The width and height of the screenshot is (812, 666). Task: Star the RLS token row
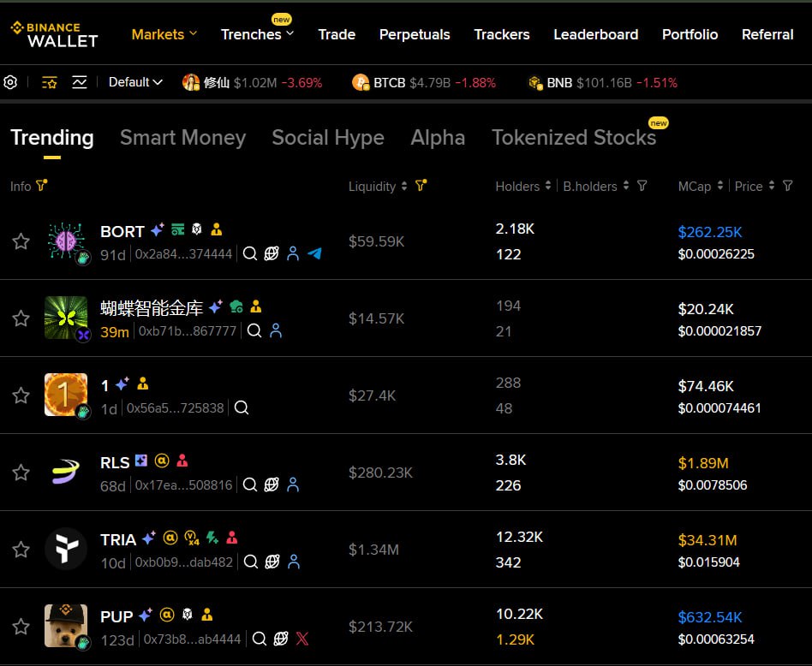21,473
